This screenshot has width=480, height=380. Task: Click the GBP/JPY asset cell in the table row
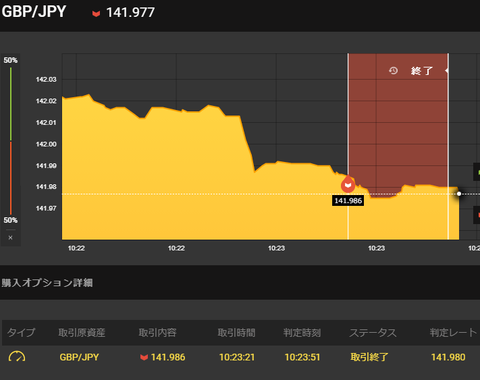(x=79, y=357)
